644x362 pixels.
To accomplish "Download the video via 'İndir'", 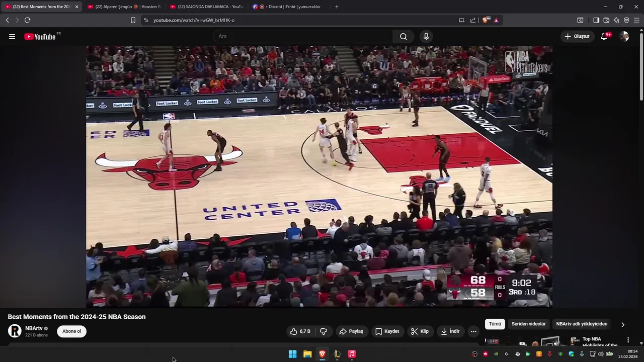I will pos(450,331).
